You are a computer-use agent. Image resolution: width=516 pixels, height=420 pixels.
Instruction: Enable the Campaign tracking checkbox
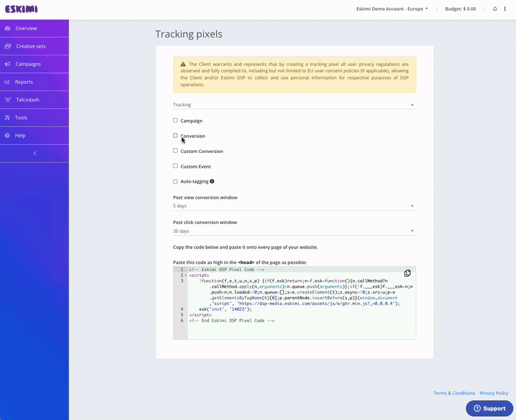pyautogui.click(x=175, y=121)
